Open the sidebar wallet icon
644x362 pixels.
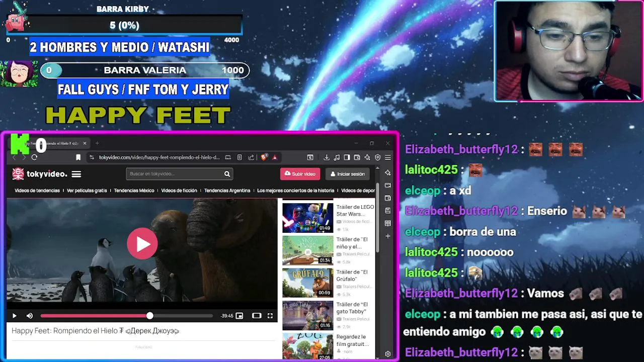point(387,198)
